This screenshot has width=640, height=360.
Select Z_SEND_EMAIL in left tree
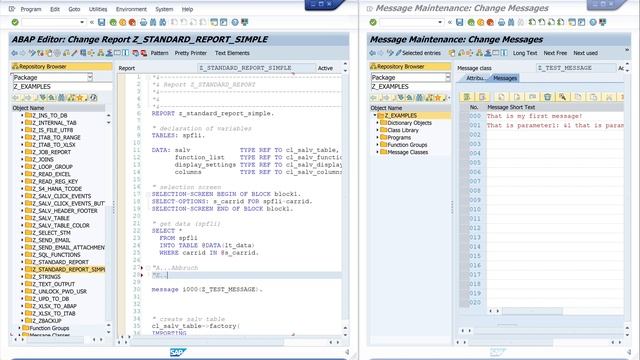point(51,240)
